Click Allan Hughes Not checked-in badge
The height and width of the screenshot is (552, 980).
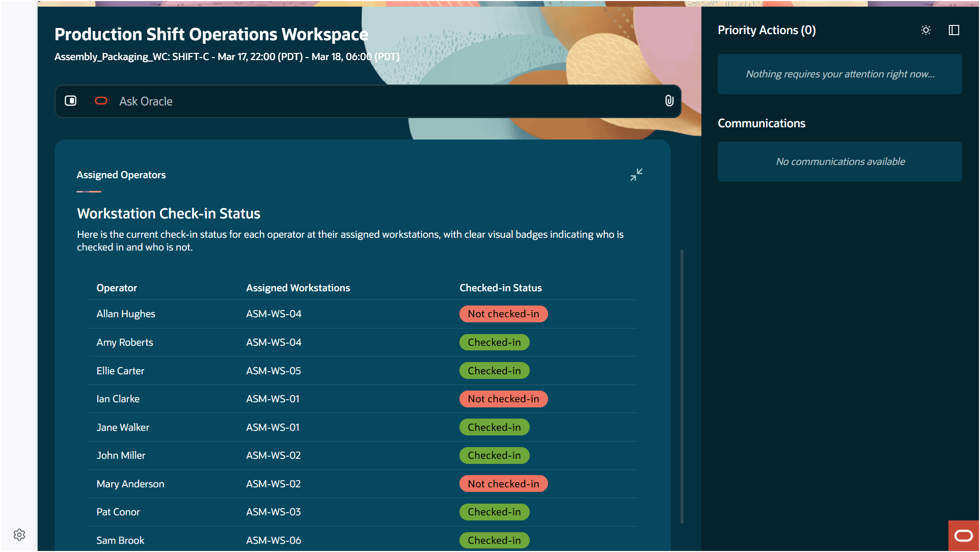pos(503,314)
